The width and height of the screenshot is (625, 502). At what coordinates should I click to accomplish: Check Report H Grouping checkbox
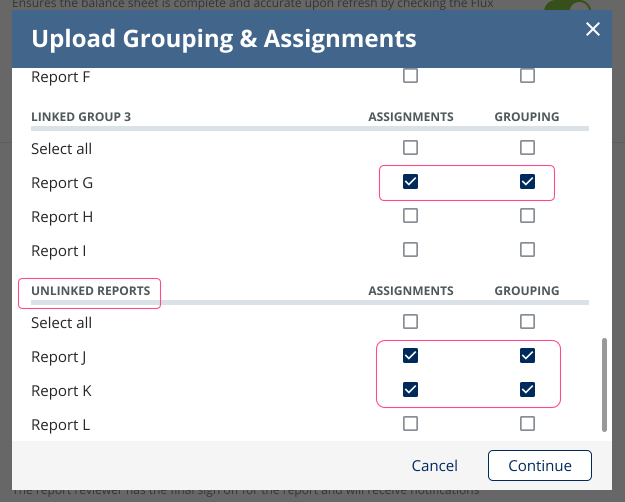click(x=528, y=216)
